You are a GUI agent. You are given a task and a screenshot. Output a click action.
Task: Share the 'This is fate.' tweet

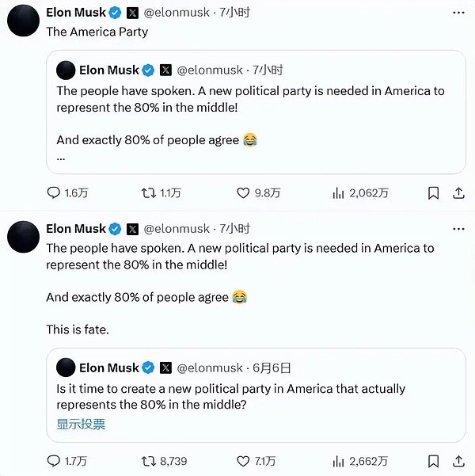point(458,460)
